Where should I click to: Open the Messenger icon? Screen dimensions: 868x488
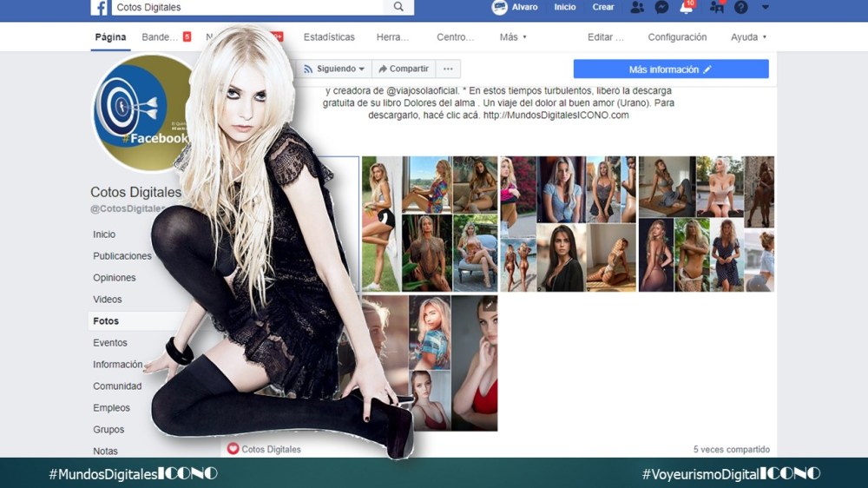tap(661, 7)
